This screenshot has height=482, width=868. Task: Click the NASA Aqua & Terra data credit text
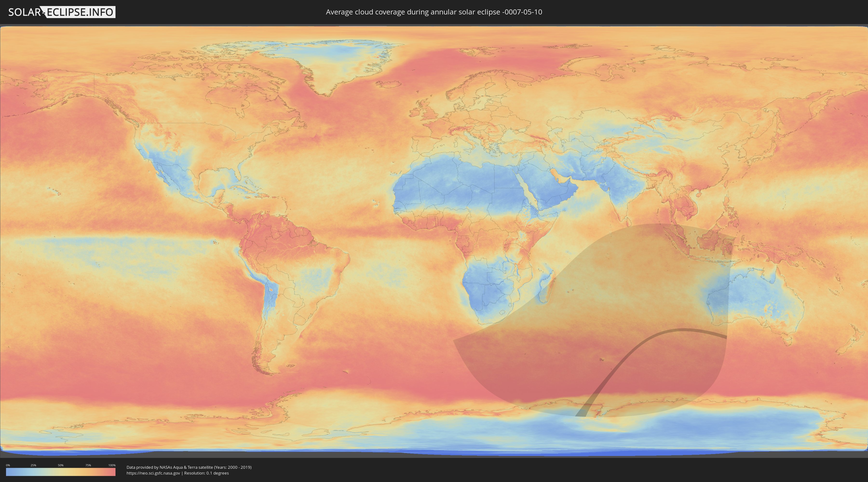click(189, 467)
